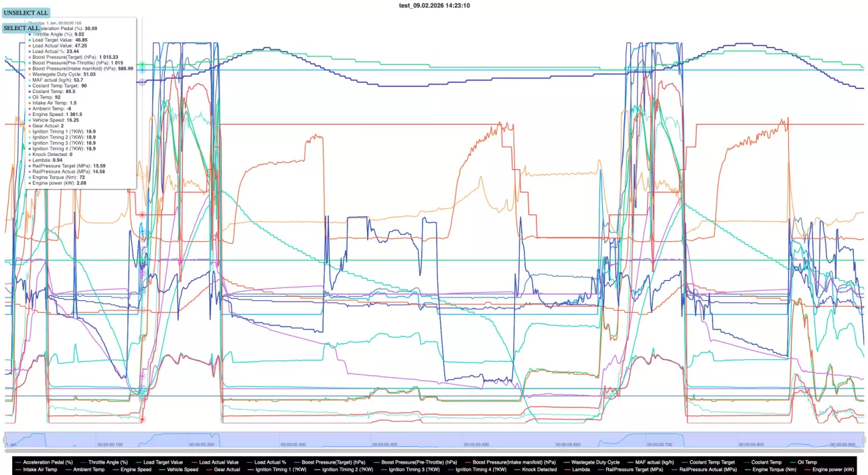Click the left handle of timeline zoom slider
Viewport: 868px width, 475px height.
[6, 440]
